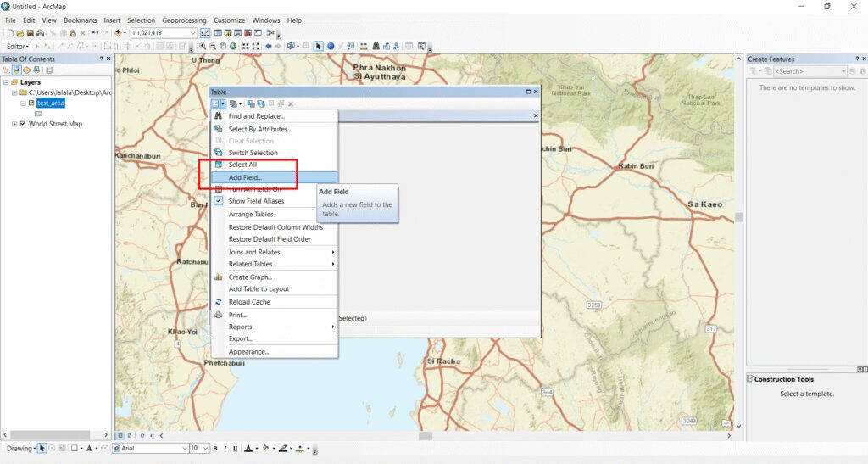Screen dimensions: 868x464
Task: Click Restore Default Column Widths entry
Action: tap(275, 227)
